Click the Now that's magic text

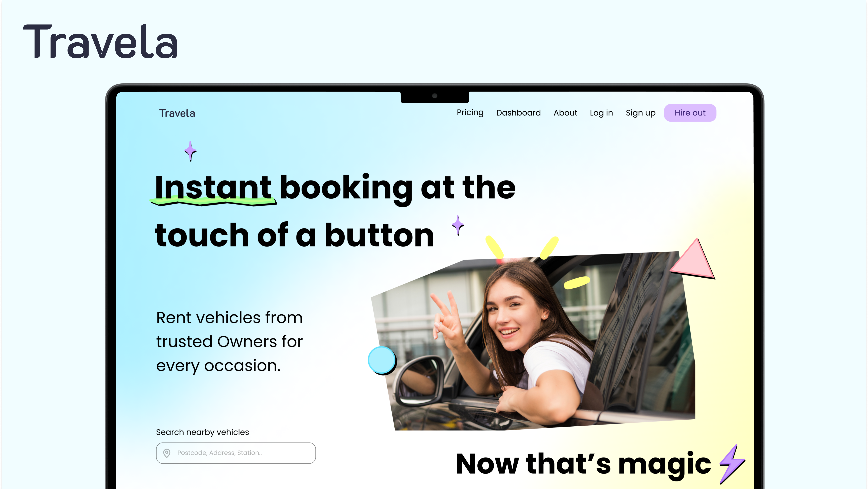tap(583, 464)
